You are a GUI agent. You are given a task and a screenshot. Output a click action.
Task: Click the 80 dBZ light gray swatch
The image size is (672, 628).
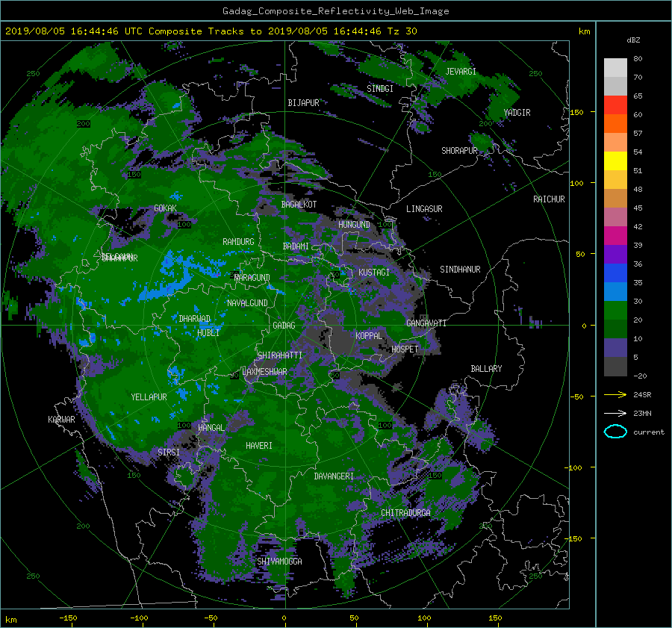point(615,68)
